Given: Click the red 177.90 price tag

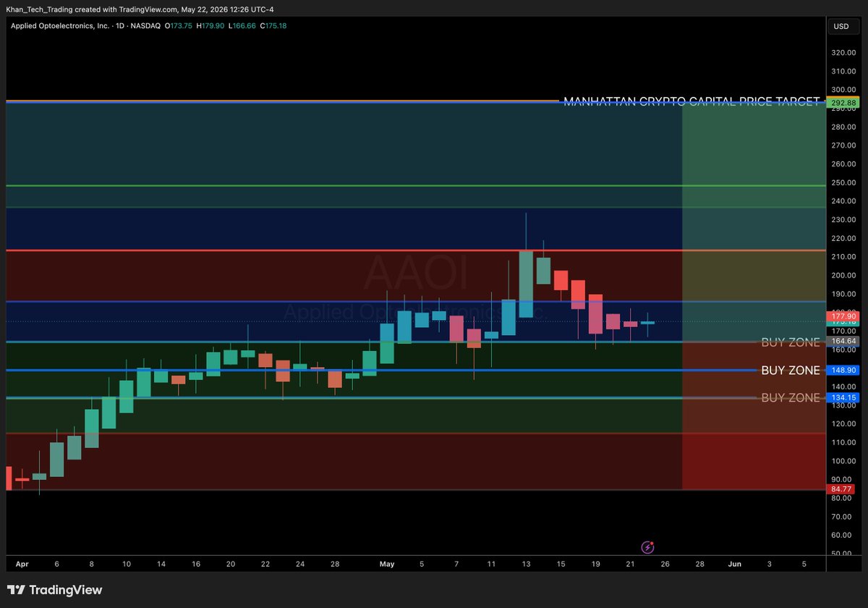Looking at the screenshot, I should [x=843, y=316].
